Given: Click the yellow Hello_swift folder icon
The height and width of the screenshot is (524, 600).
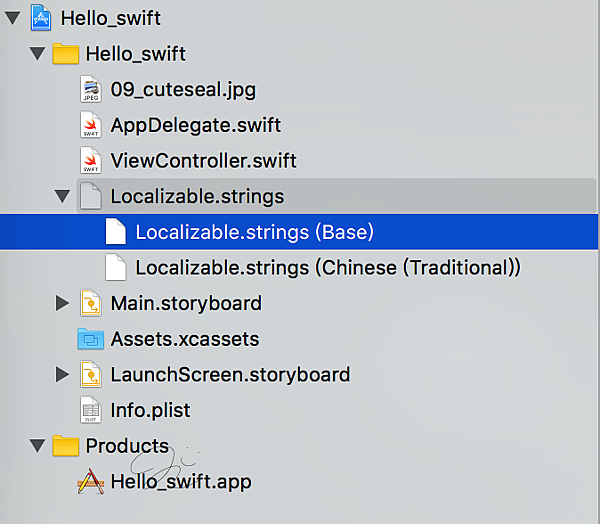Looking at the screenshot, I should [x=65, y=54].
